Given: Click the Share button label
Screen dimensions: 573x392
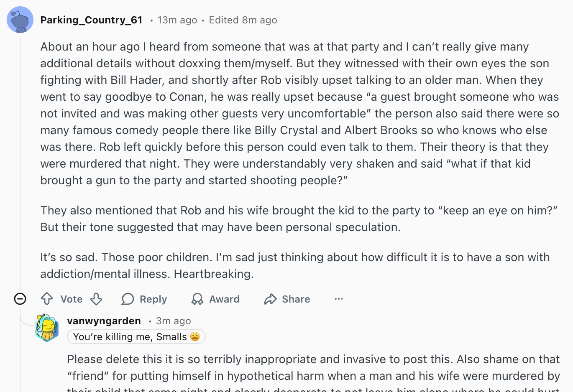Looking at the screenshot, I should click(296, 299).
